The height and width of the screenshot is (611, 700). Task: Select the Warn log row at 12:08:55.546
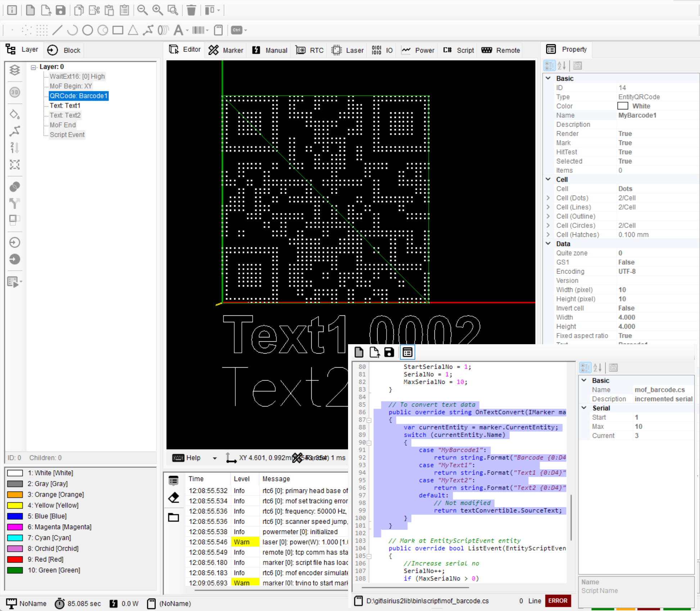point(267,542)
